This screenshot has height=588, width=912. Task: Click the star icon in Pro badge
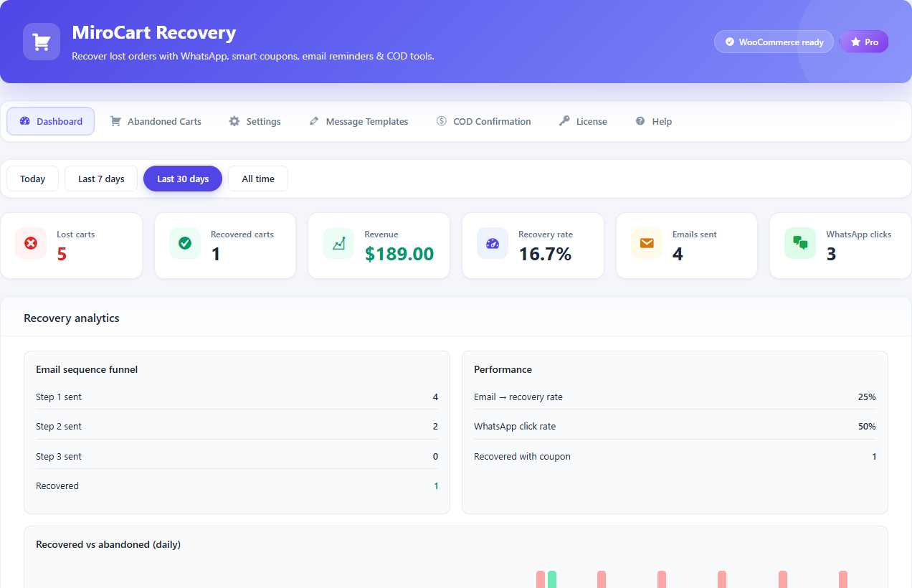tap(855, 42)
